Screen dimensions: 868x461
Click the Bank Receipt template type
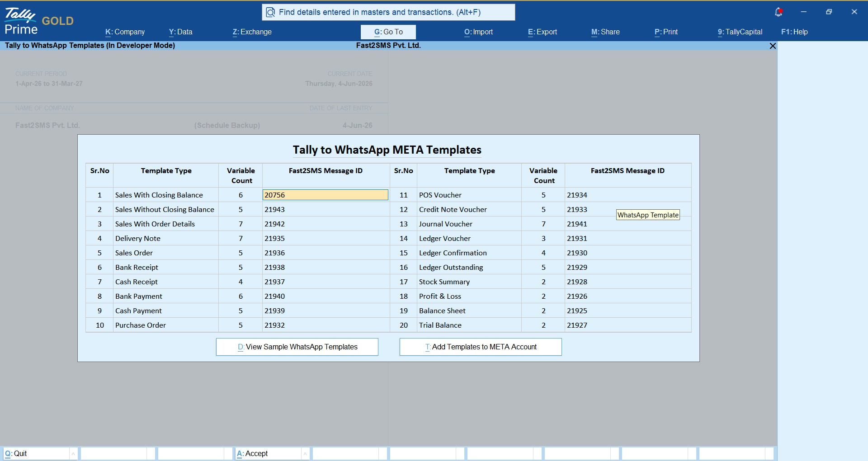pyautogui.click(x=137, y=267)
